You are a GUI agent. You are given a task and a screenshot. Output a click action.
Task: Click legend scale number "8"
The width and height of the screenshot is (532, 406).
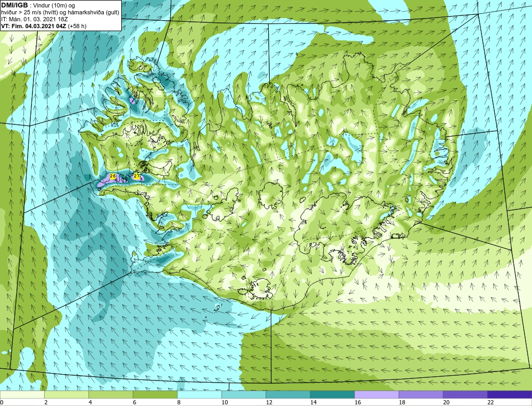(x=179, y=402)
